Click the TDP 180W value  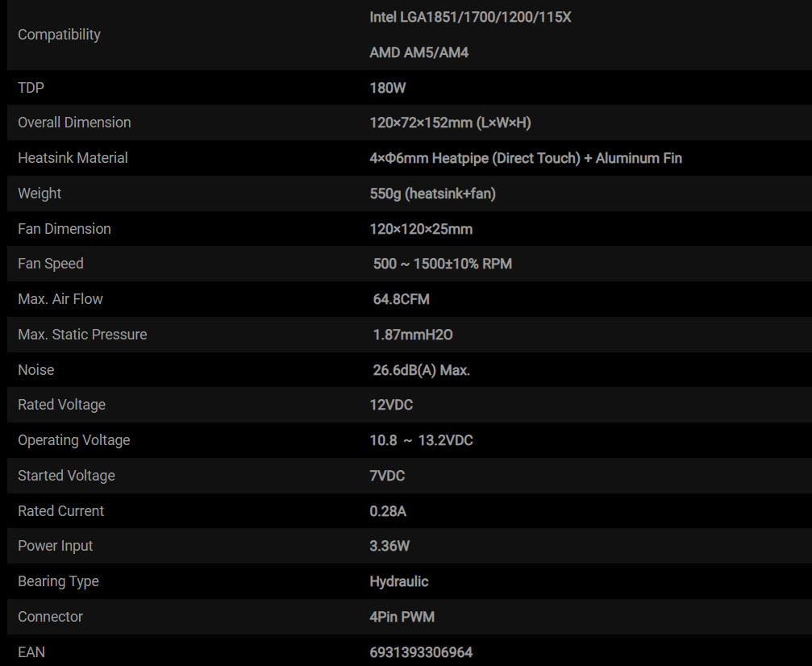387,88
